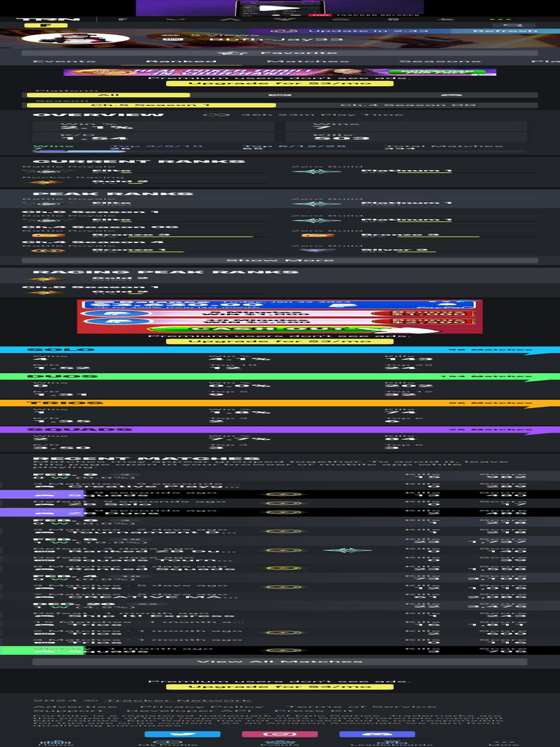Go to Leaderboards in bottom navigation
The image size is (560, 747).
(x=392, y=743)
